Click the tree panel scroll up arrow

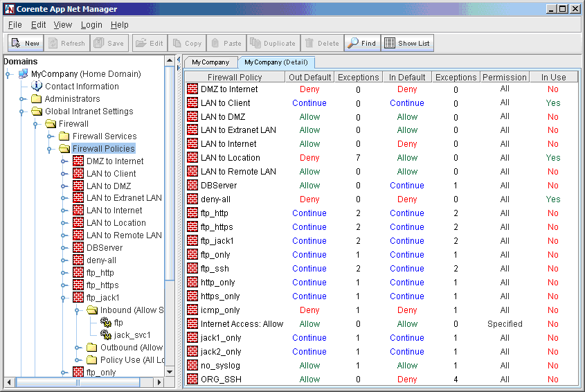[x=170, y=60]
